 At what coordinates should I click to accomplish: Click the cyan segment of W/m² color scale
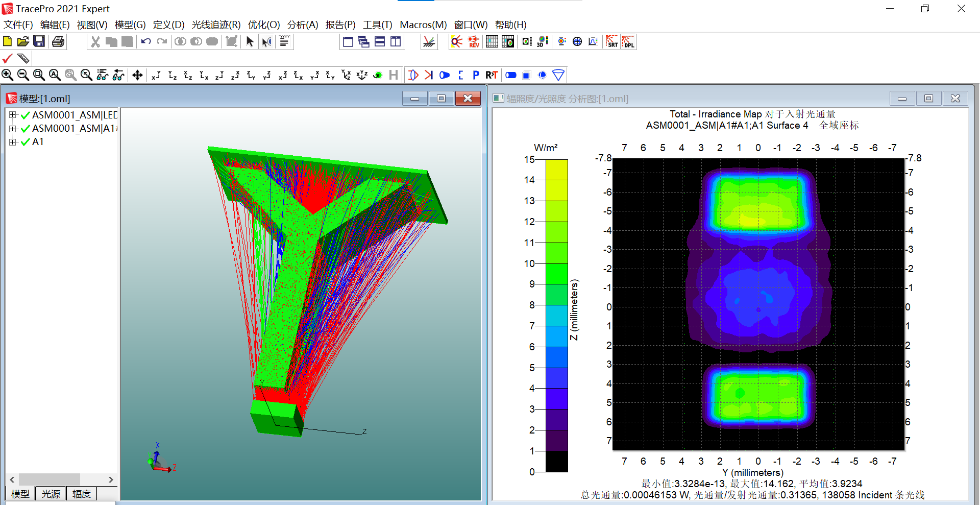[557, 316]
